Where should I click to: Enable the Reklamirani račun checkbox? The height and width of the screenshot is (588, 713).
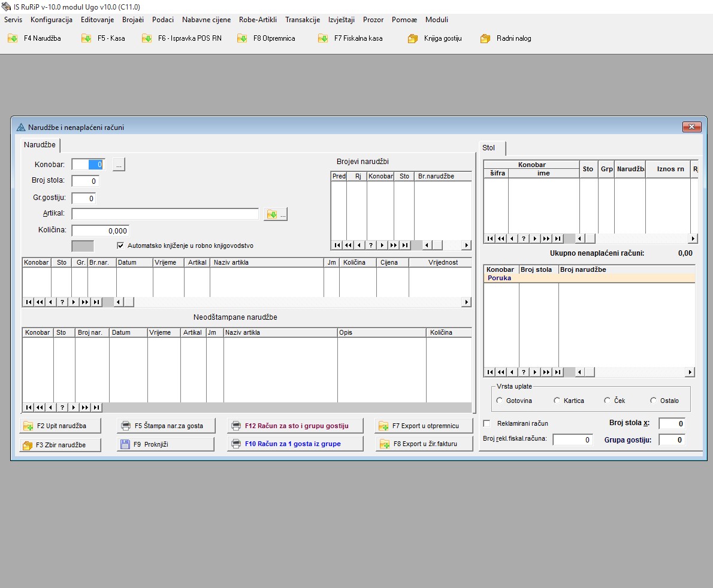tap(487, 423)
